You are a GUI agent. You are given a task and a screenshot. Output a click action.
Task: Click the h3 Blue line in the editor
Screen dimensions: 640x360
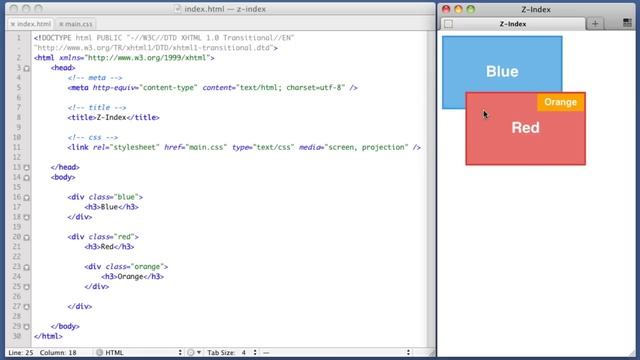pyautogui.click(x=111, y=207)
